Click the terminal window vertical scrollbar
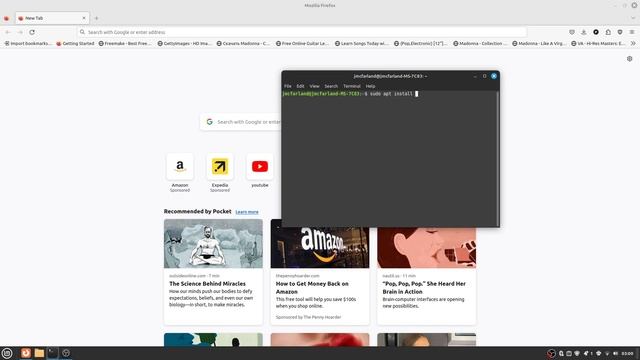 click(498, 158)
